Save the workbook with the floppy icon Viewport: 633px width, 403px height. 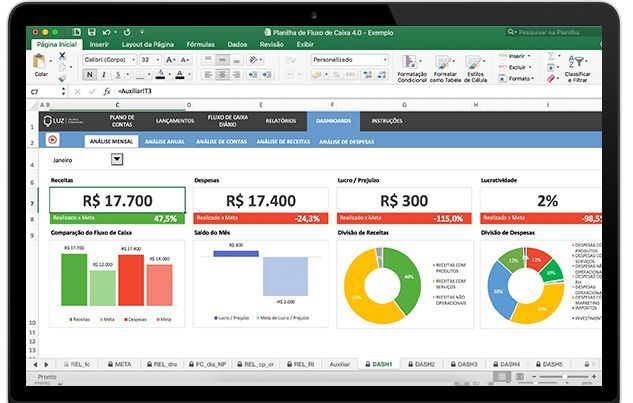tap(92, 32)
